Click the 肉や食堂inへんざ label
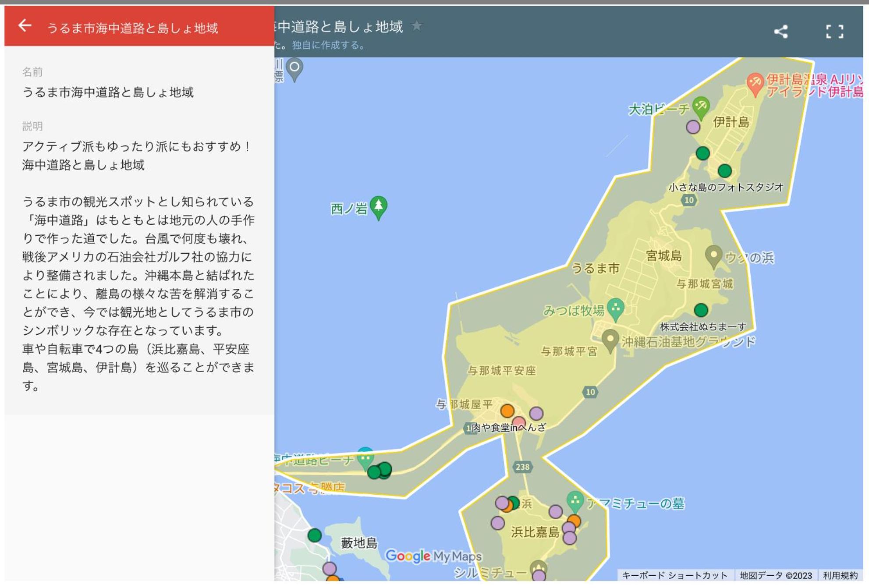 click(508, 427)
